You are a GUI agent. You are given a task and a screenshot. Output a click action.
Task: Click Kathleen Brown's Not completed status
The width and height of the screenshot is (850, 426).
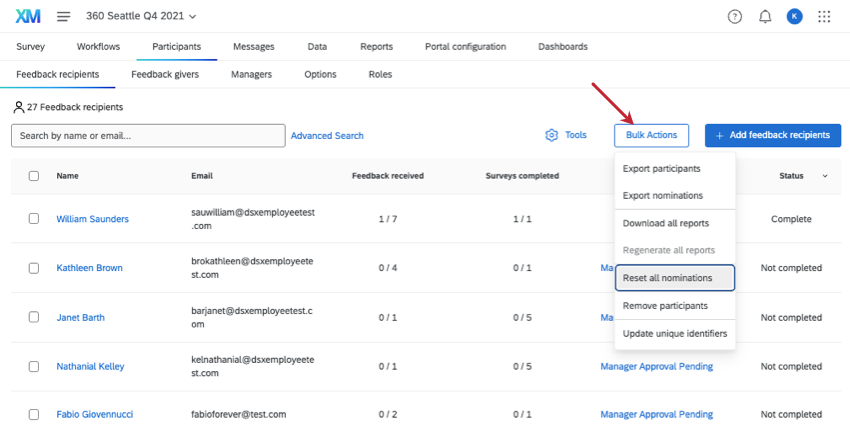pos(791,268)
